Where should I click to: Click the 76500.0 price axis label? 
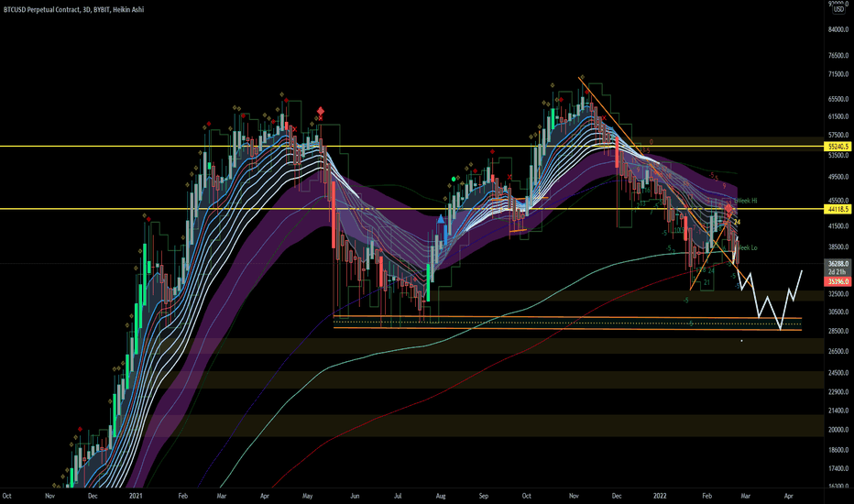click(838, 56)
